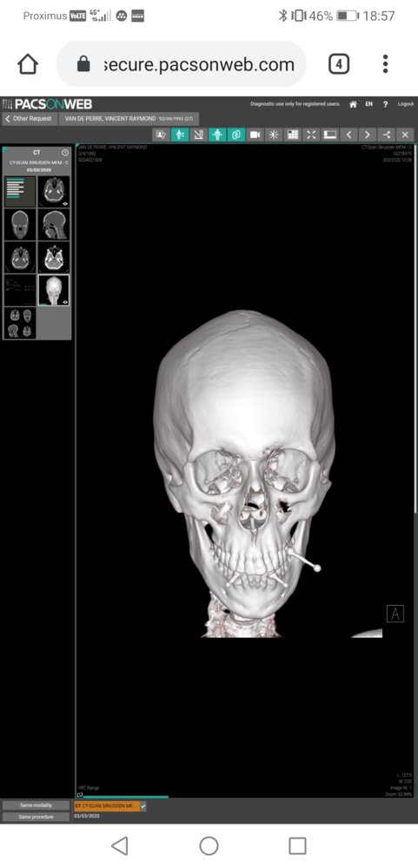Viewport: 418px width, 868px height.
Task: Click the video camera cine icon in toolbar
Action: 255,135
